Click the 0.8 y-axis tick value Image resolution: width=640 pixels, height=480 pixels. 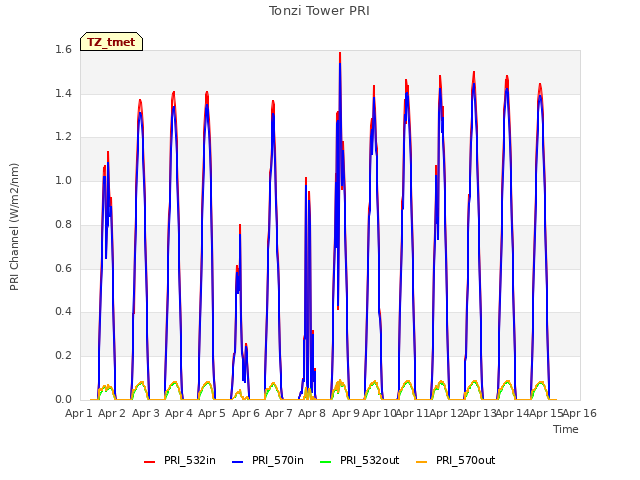click(x=63, y=224)
